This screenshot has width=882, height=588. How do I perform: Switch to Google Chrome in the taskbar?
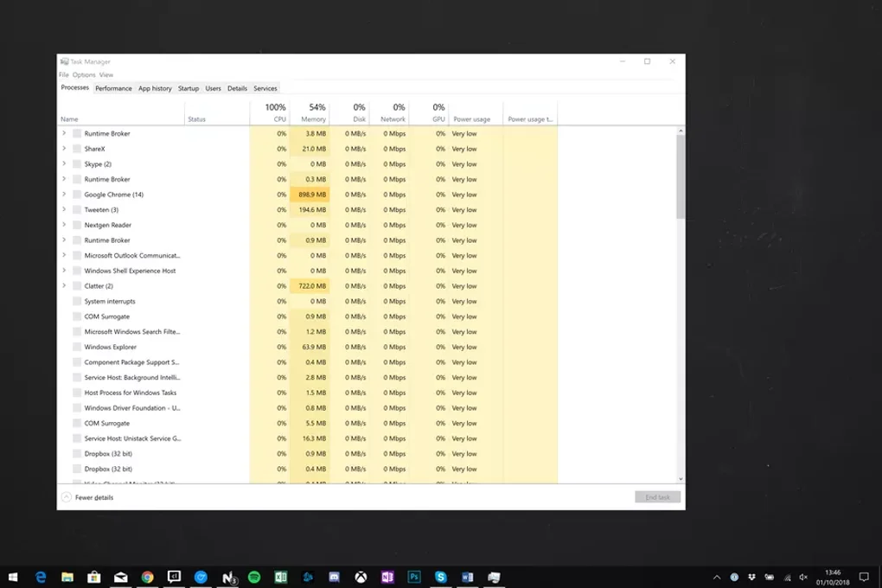(147, 577)
